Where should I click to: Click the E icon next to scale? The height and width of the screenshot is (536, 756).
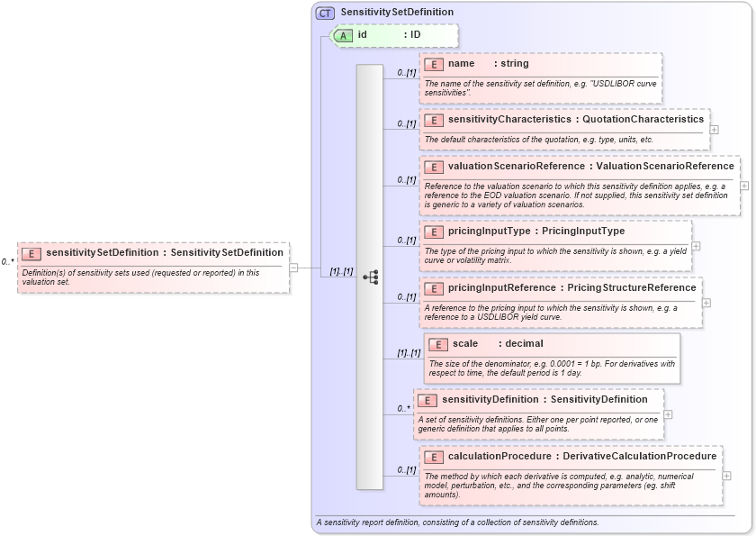pos(437,343)
